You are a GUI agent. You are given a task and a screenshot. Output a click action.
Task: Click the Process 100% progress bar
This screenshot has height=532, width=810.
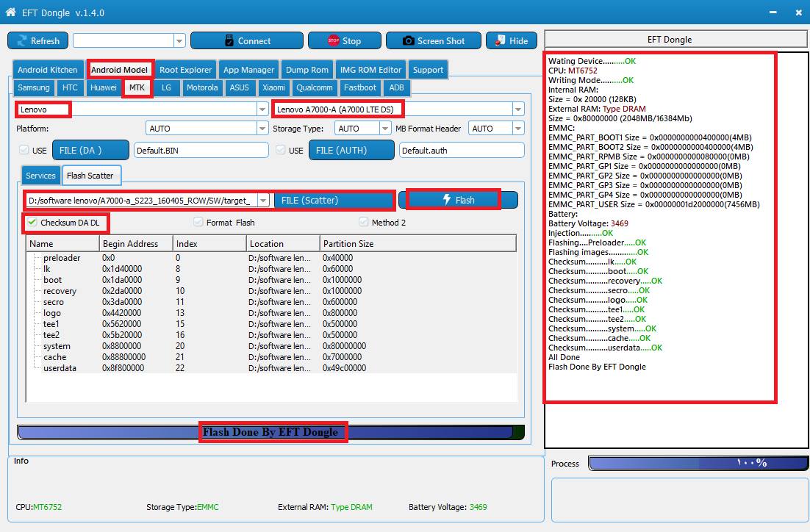698,463
